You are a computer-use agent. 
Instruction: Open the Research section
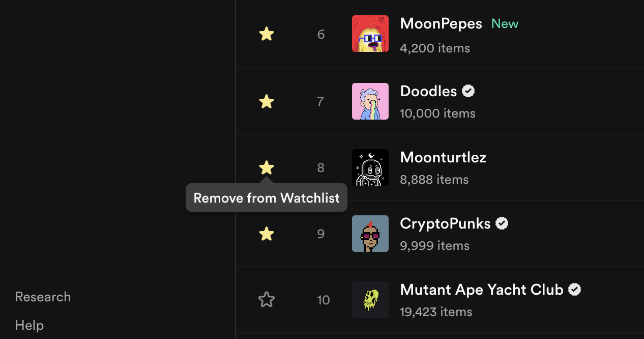pyautogui.click(x=43, y=296)
